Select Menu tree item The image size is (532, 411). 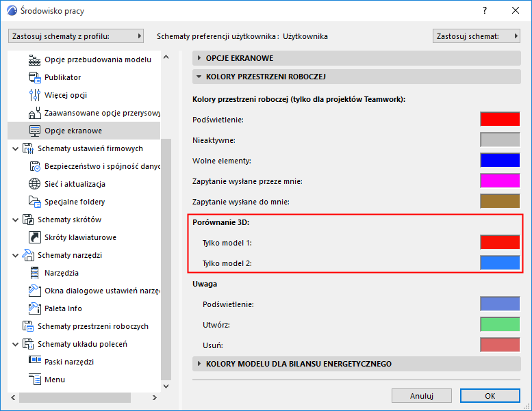pyautogui.click(x=55, y=380)
